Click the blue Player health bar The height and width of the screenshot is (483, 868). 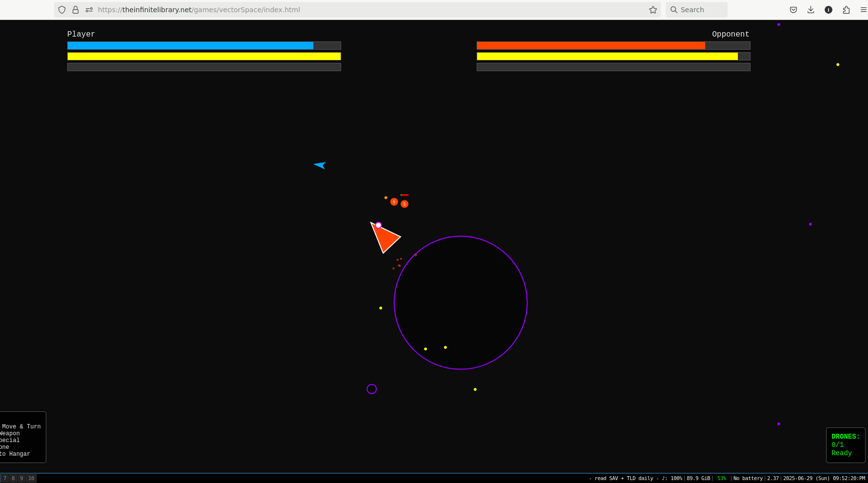tap(190, 45)
